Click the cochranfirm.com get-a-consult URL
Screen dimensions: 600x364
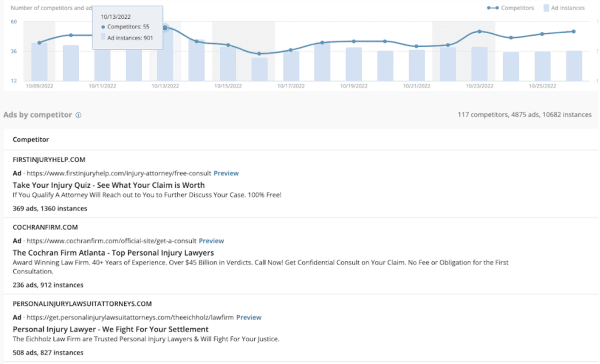[x=111, y=240]
